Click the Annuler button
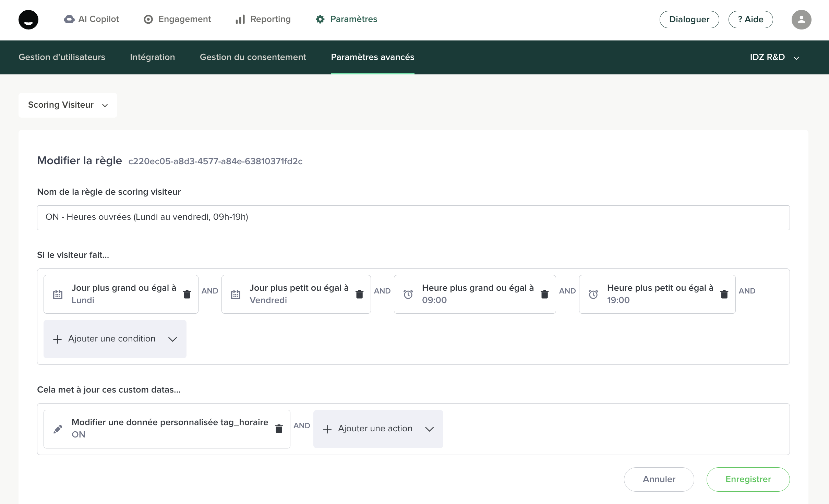The height and width of the screenshot is (504, 829). tap(659, 479)
